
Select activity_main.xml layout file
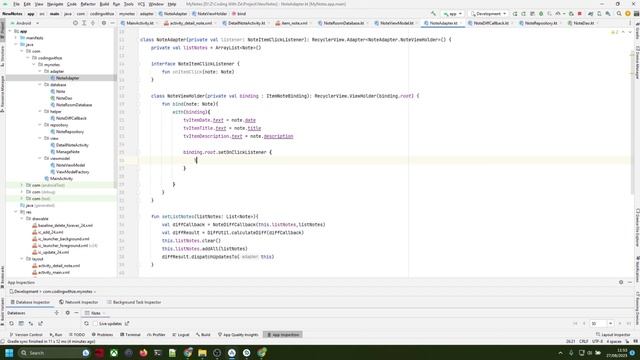pos(53,272)
